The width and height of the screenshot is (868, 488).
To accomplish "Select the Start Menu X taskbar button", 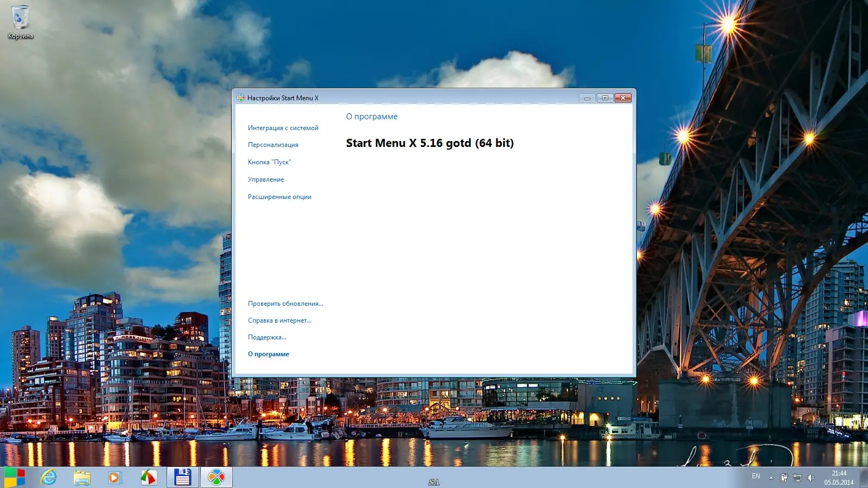I will (216, 478).
